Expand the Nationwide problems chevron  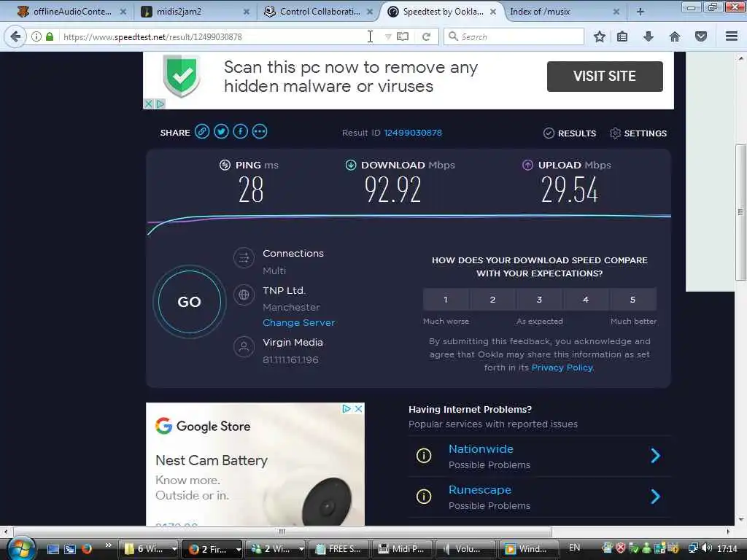click(x=656, y=456)
